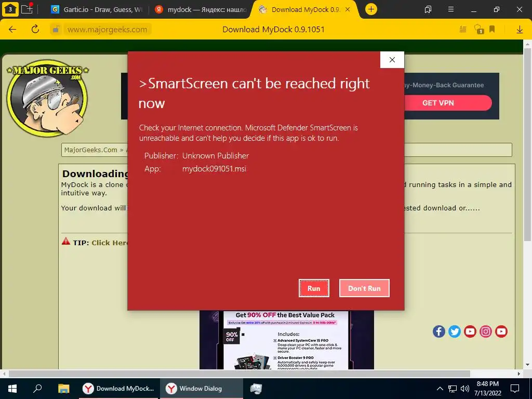Open taskbar search magnifier
The width and height of the screenshot is (532, 399).
pos(37,389)
